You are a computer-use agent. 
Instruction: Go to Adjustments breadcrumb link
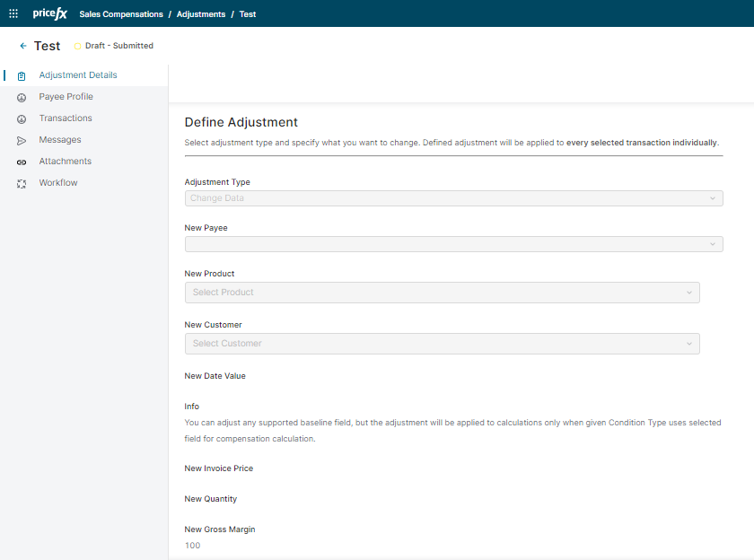[201, 14]
